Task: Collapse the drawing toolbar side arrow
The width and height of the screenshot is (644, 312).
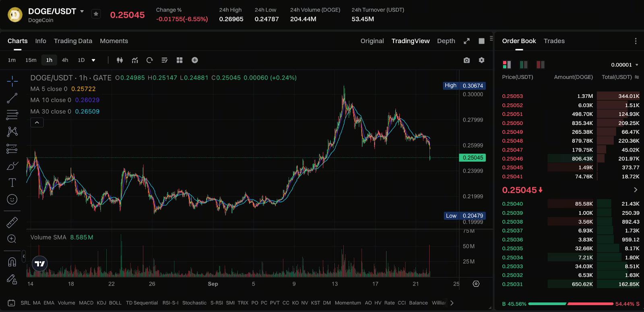Action: [24, 256]
